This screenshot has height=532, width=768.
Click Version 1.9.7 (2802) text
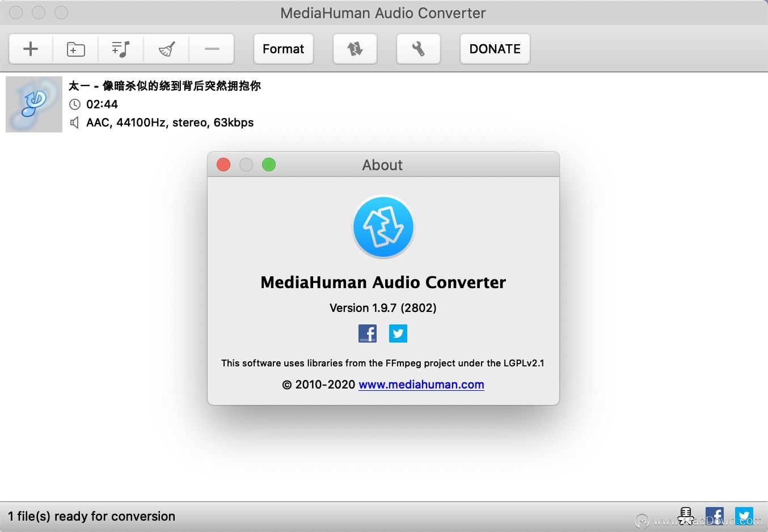click(383, 308)
